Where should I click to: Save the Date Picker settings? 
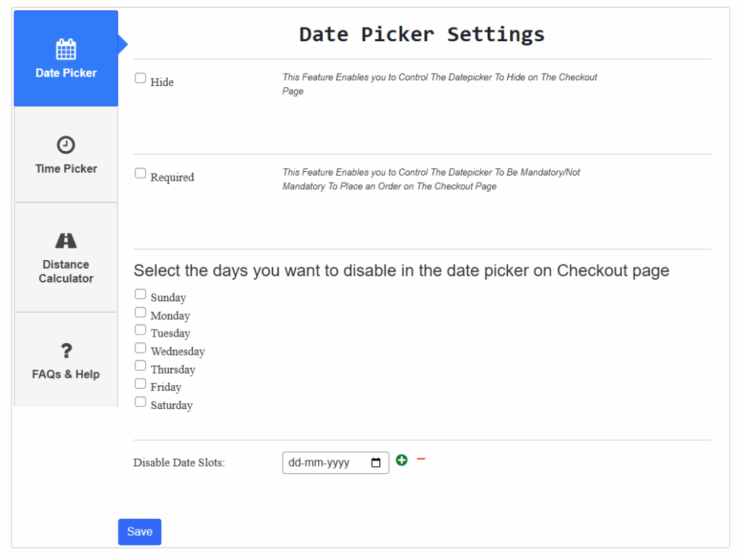(139, 531)
